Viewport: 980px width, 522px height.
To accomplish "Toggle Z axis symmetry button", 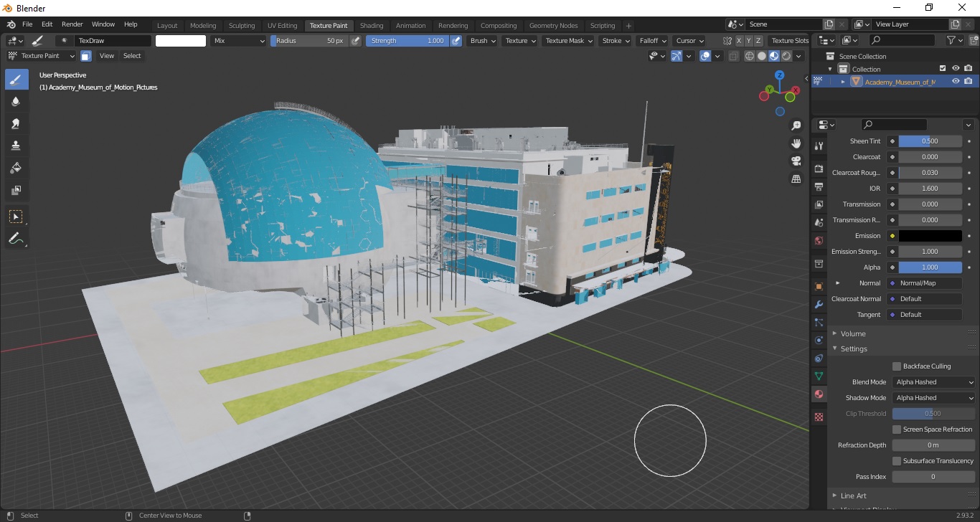I will click(759, 41).
